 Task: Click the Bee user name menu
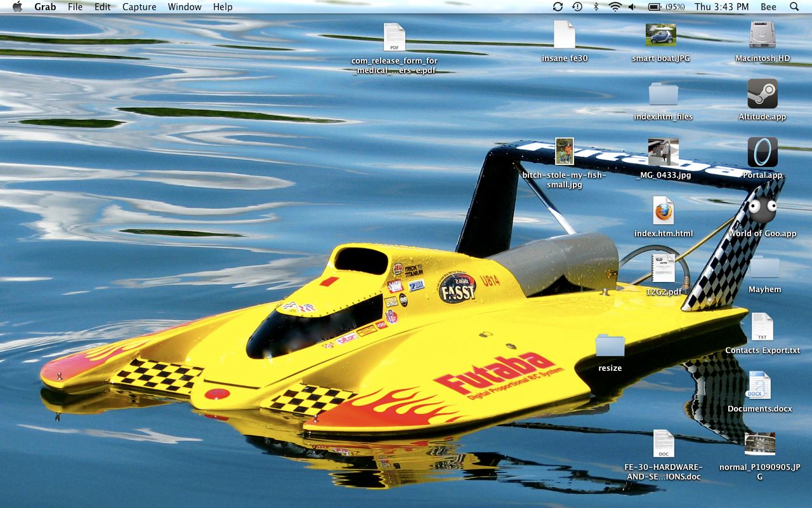click(x=768, y=7)
